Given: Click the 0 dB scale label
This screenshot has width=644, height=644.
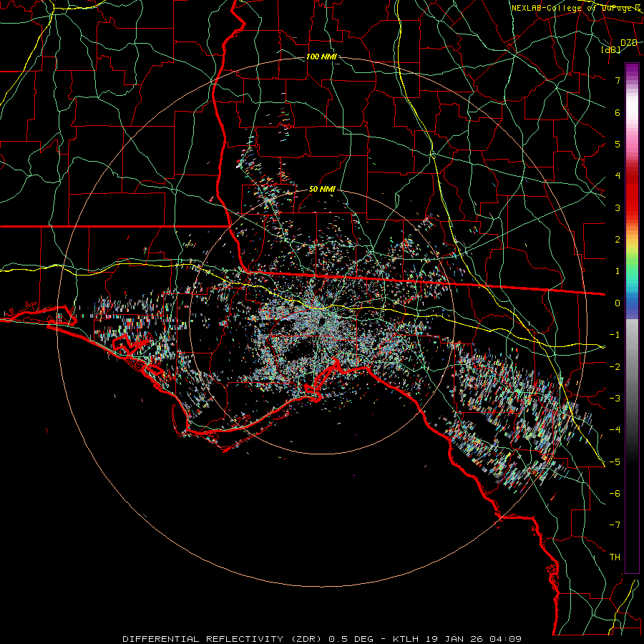Looking at the screenshot, I should pyautogui.click(x=618, y=303).
